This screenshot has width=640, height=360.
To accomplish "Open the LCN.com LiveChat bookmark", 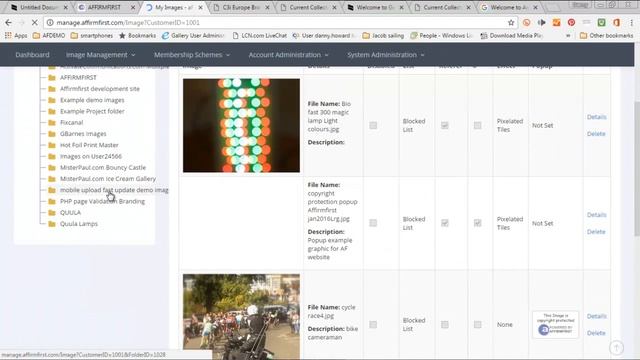I will [x=259, y=36].
